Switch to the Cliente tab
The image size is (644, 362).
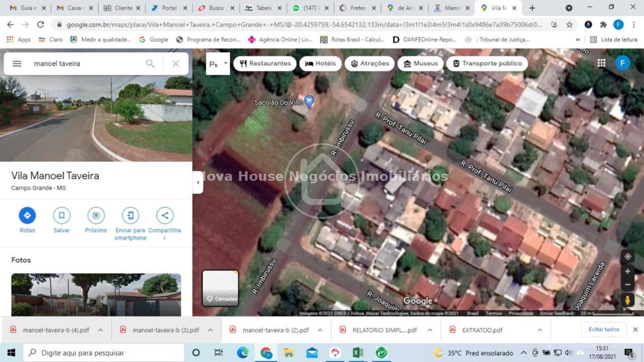(122, 8)
